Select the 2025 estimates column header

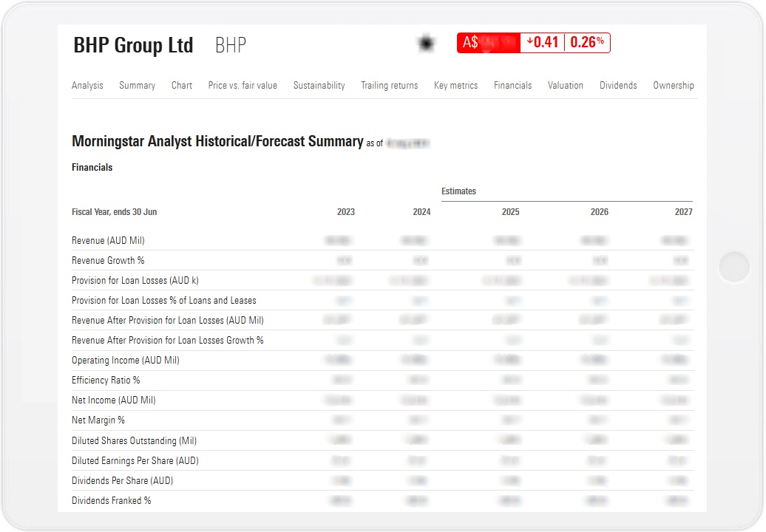pos(510,212)
